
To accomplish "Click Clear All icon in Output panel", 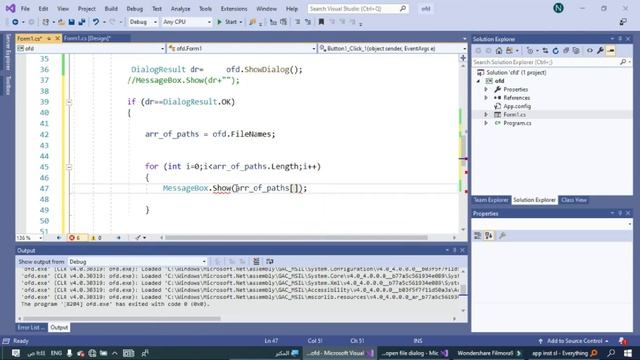I will click(x=256, y=261).
